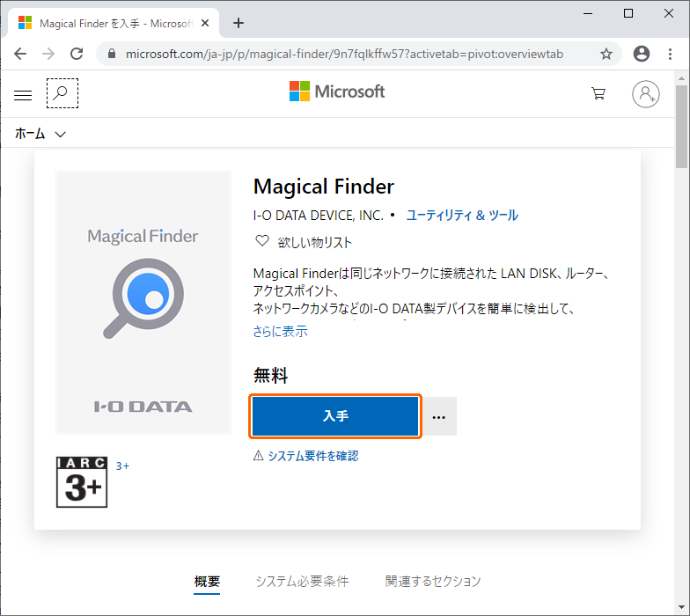690x616 pixels.
Task: Click the 欲しい物リスト text
Action: [315, 242]
